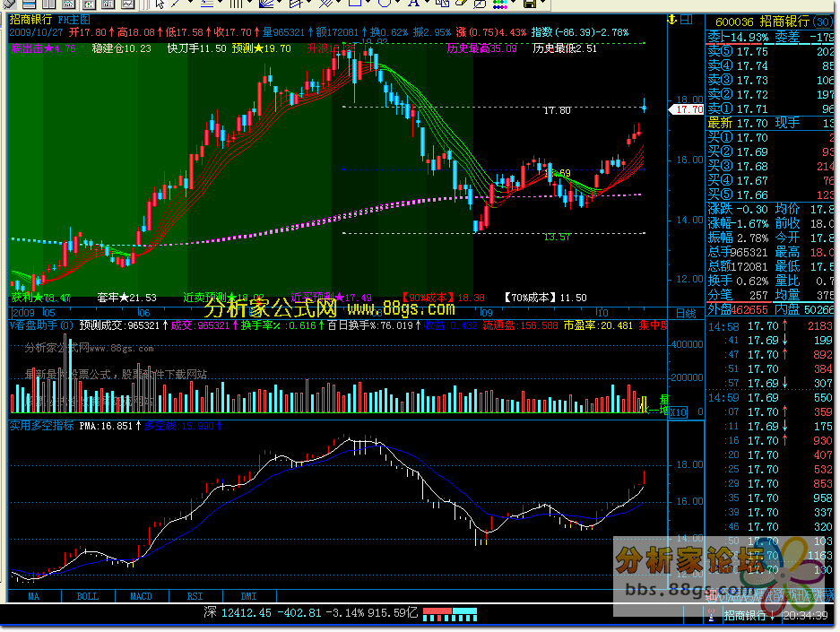Open dropdown arrow next to save icon
840x632 pixels.
point(543,3)
